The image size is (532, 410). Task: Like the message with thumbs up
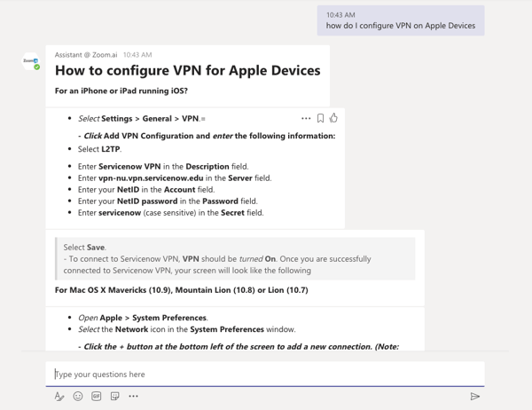pos(333,118)
